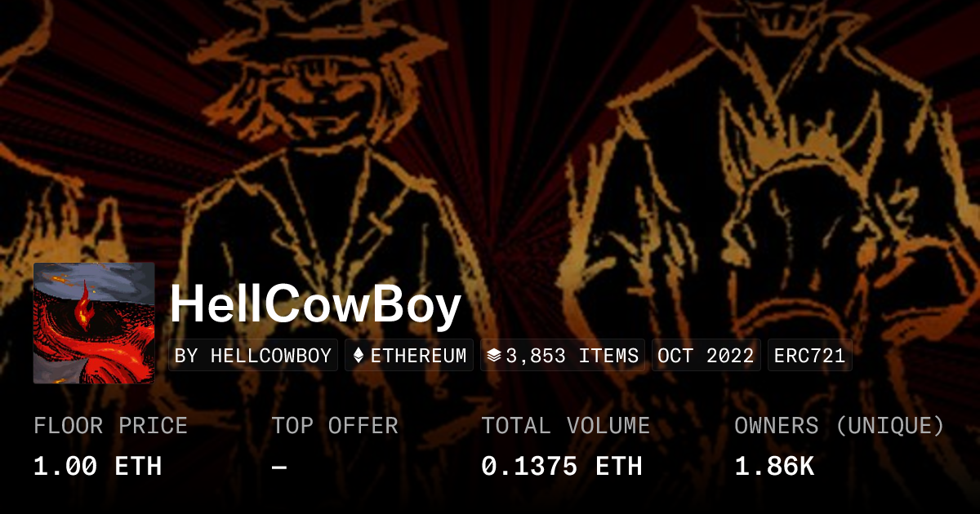Click the 3,853 ITEMS badge
Viewport: 980px width, 514px height.
pyautogui.click(x=563, y=356)
